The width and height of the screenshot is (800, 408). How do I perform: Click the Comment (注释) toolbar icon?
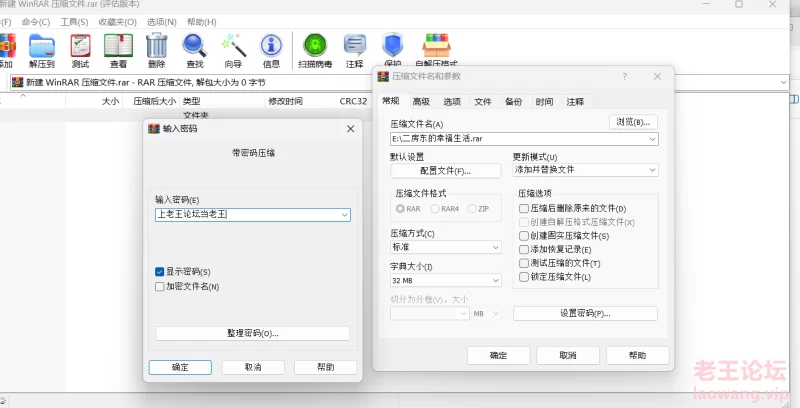[355, 50]
